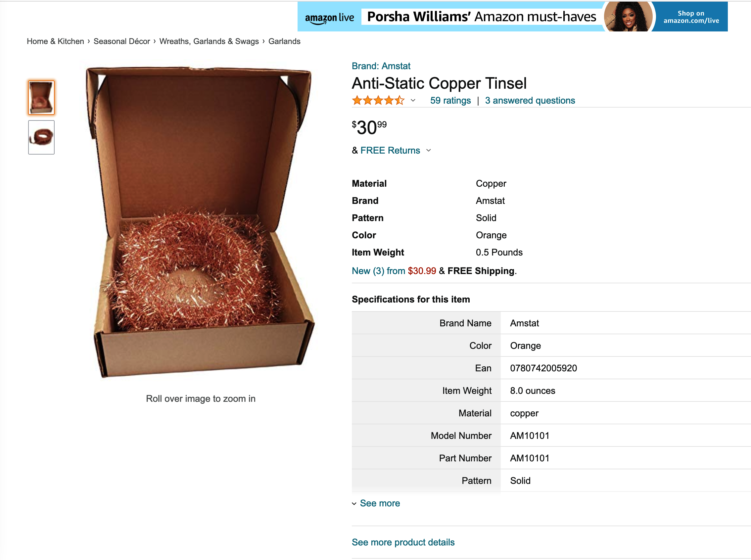Click the main tinsel product image
Screen dimensions: 751x560
(x=201, y=222)
